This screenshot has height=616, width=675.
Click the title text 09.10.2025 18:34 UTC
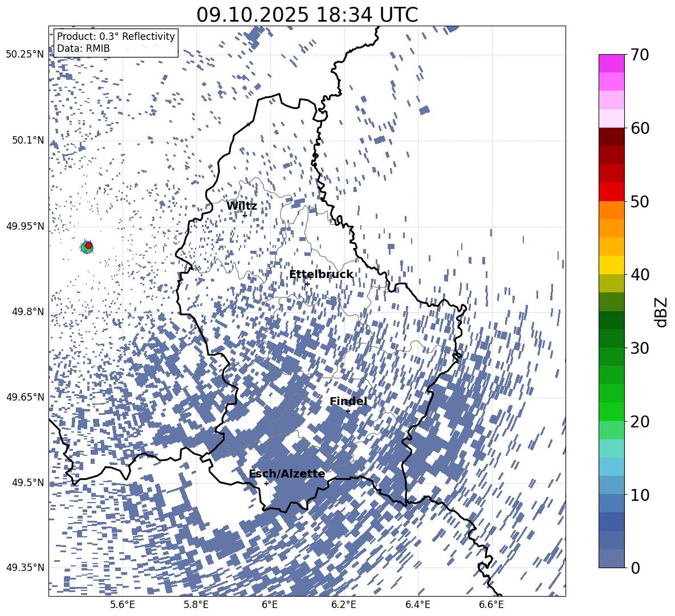307,15
